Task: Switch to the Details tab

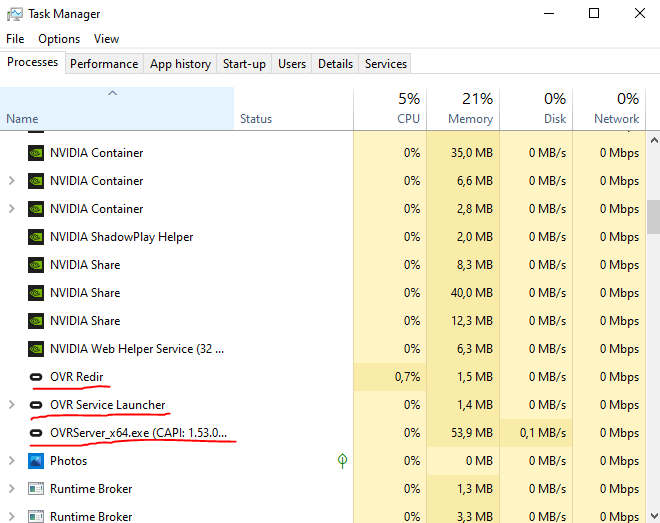Action: [335, 64]
